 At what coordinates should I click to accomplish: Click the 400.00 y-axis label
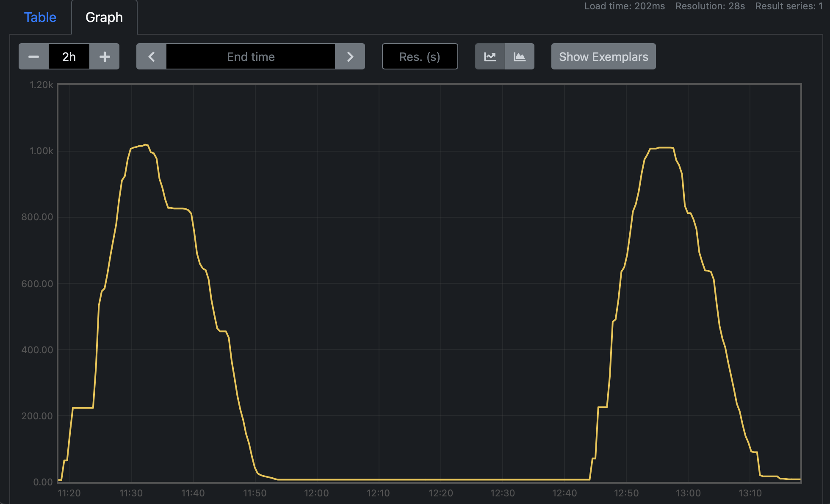[x=37, y=349]
